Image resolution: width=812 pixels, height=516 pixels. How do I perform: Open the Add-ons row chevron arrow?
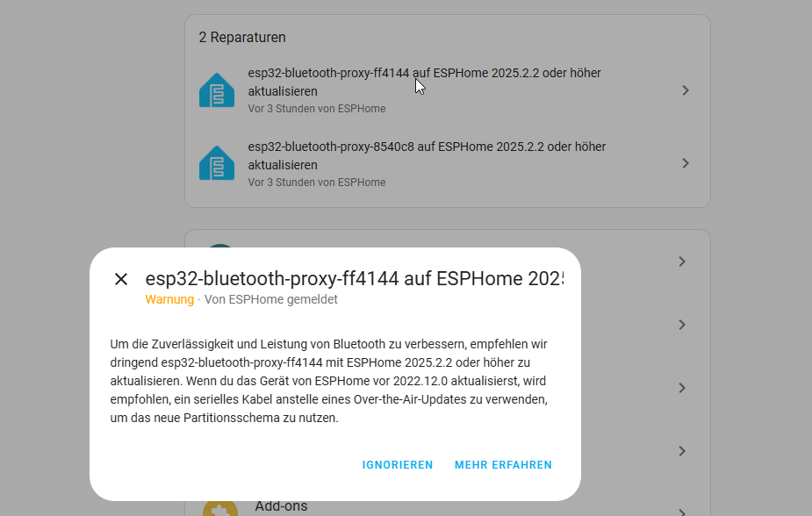point(683,511)
